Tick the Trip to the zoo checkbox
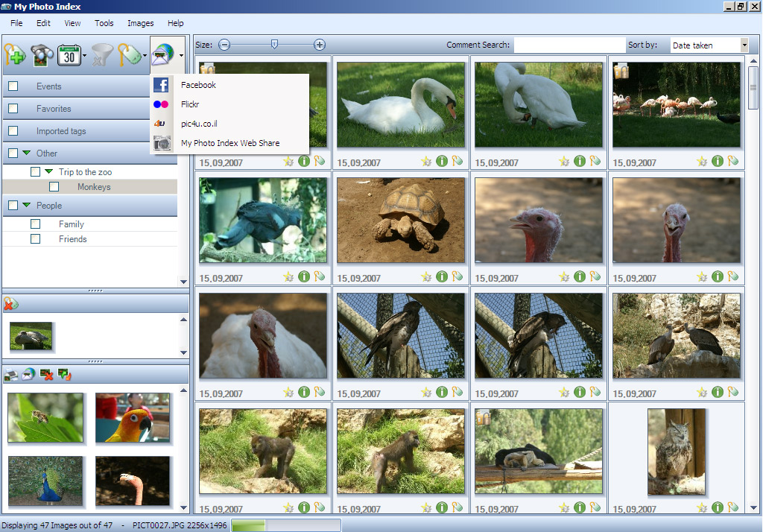Image resolution: width=763 pixels, height=532 pixels. pos(36,172)
